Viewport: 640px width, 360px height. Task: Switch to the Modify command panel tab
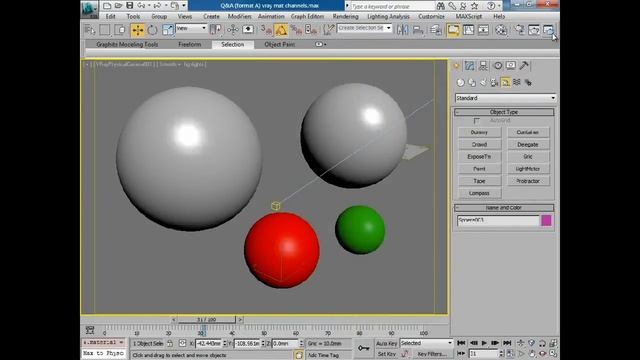pyautogui.click(x=469, y=65)
